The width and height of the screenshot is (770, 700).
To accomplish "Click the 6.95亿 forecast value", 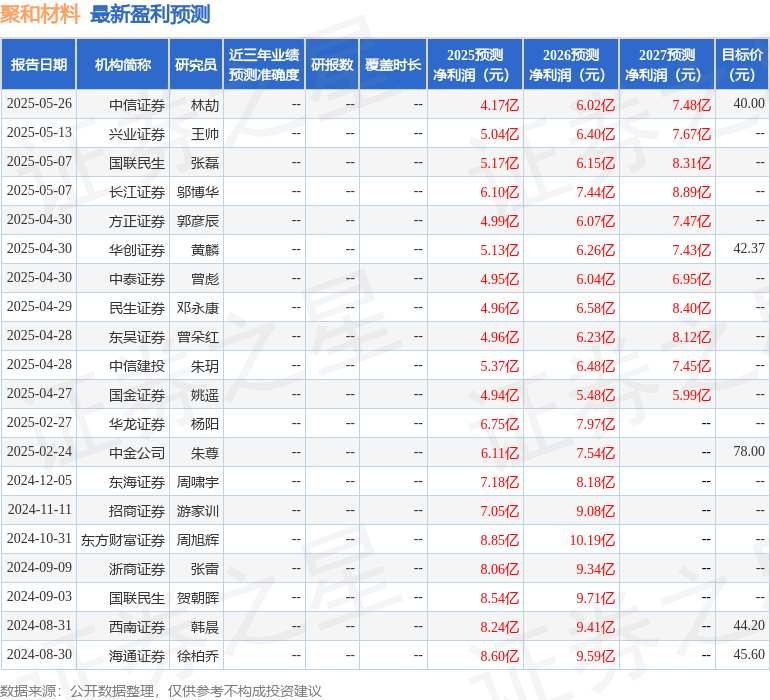I will pyautogui.click(x=691, y=279).
